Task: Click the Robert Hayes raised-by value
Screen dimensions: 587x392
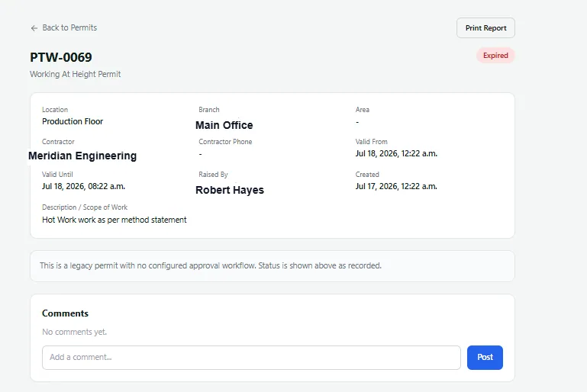Action: 230,190
